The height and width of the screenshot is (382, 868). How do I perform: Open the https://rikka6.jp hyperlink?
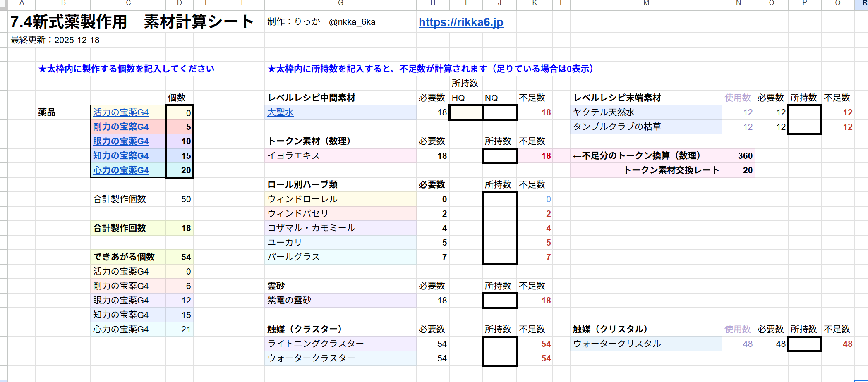(x=460, y=22)
